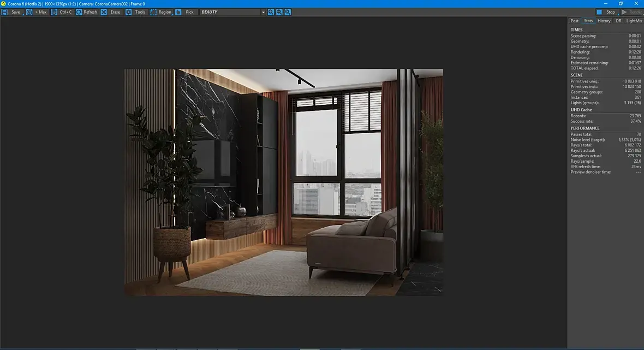Click the 'Scene parsing:' label
The height and width of the screenshot is (350, 644).
[583, 36]
